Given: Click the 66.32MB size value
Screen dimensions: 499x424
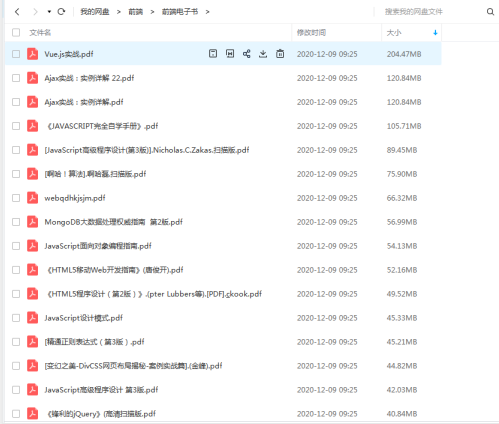Looking at the screenshot, I should (x=402, y=198).
